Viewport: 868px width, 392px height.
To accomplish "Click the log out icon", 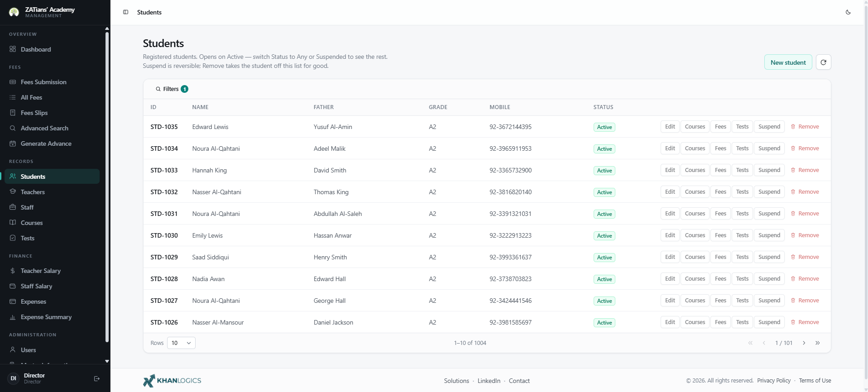I will click(x=96, y=378).
